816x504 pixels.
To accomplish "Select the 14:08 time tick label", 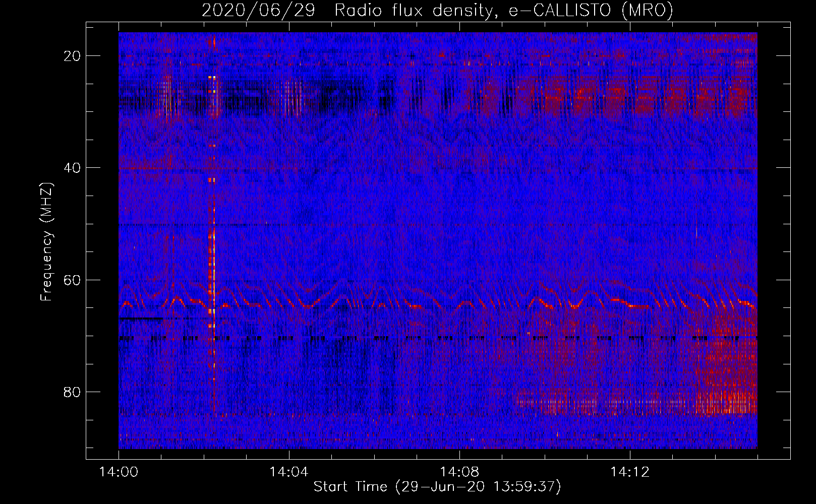I will (x=459, y=472).
